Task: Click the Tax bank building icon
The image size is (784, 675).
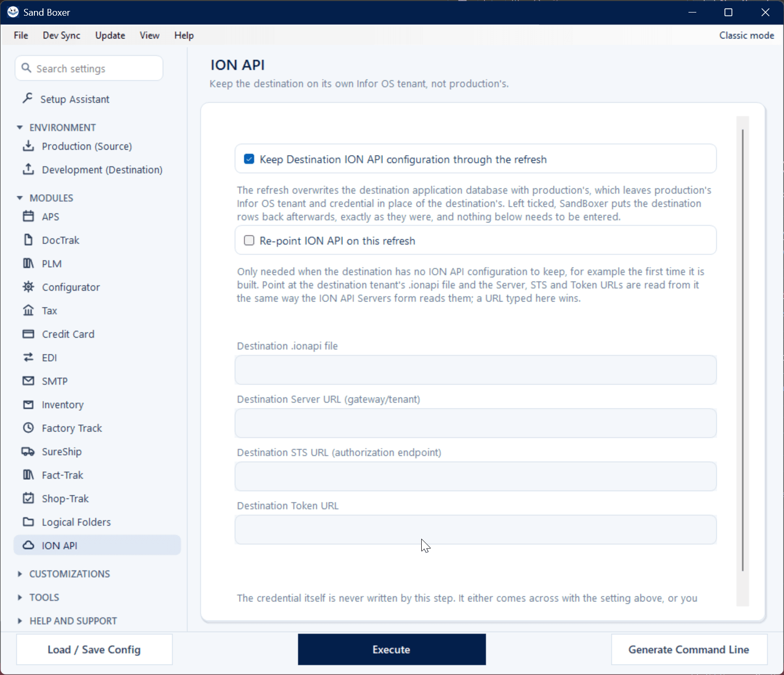Action: pos(29,310)
